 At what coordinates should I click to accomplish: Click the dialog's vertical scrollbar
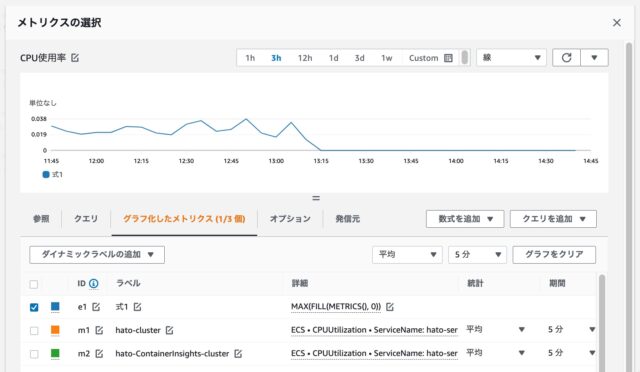tap(629, 206)
